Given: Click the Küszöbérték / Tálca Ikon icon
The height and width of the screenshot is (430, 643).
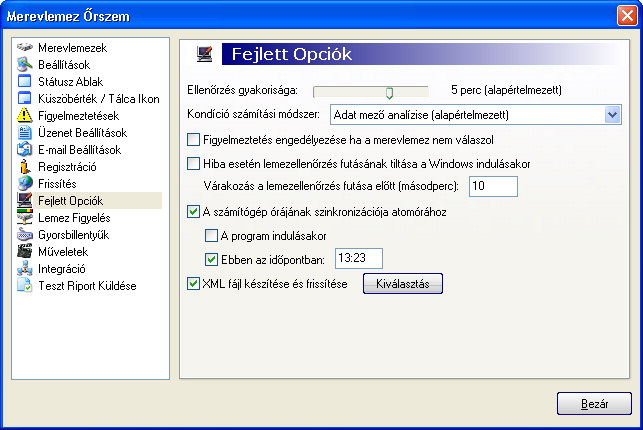Looking at the screenshot, I should pyautogui.click(x=25, y=98).
